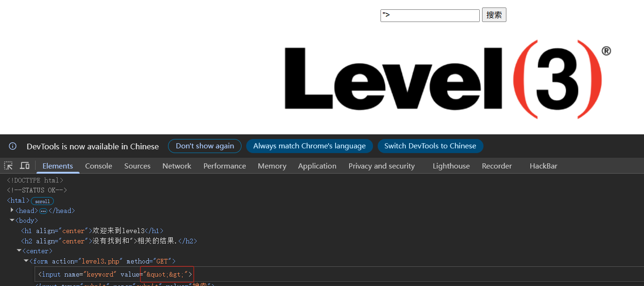Click Always match Chrome's language

point(309,146)
